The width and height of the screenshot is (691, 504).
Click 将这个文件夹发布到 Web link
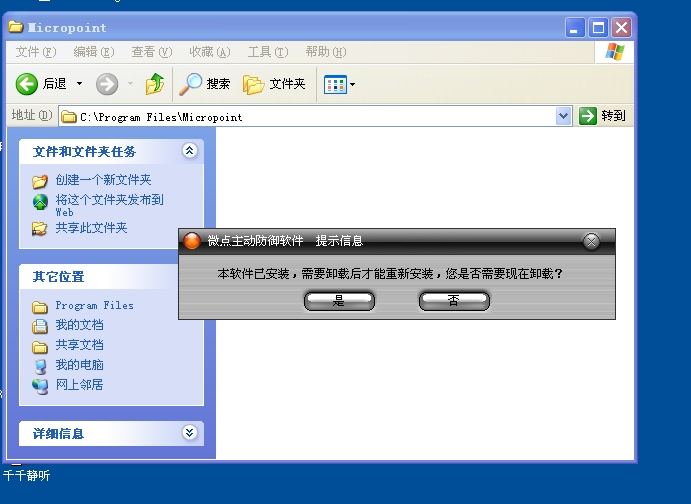point(109,205)
